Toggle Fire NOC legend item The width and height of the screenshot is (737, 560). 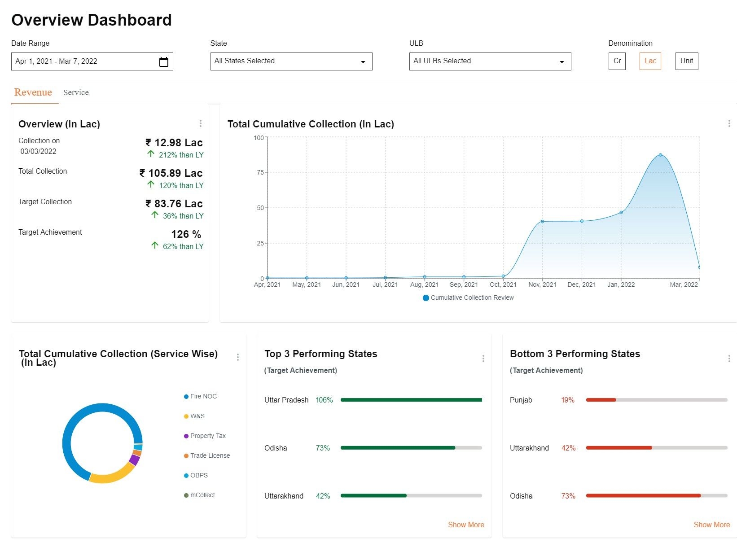click(x=201, y=397)
